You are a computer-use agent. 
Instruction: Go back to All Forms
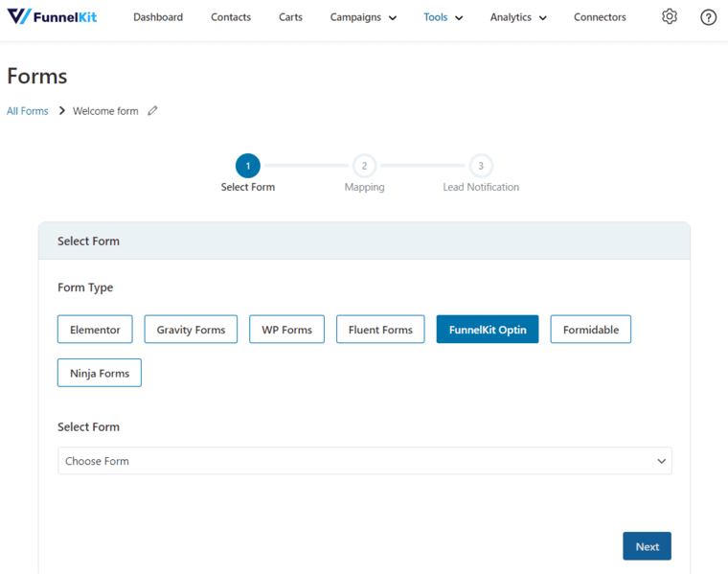(x=28, y=111)
